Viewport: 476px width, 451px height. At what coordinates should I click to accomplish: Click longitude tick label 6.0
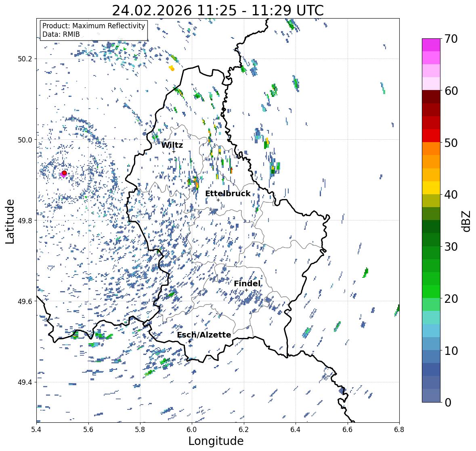click(x=192, y=429)
